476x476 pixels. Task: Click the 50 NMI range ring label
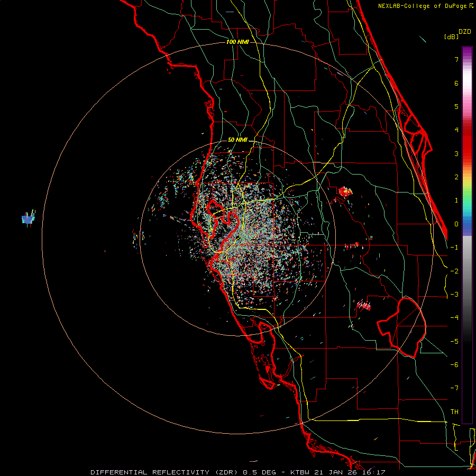237,140
